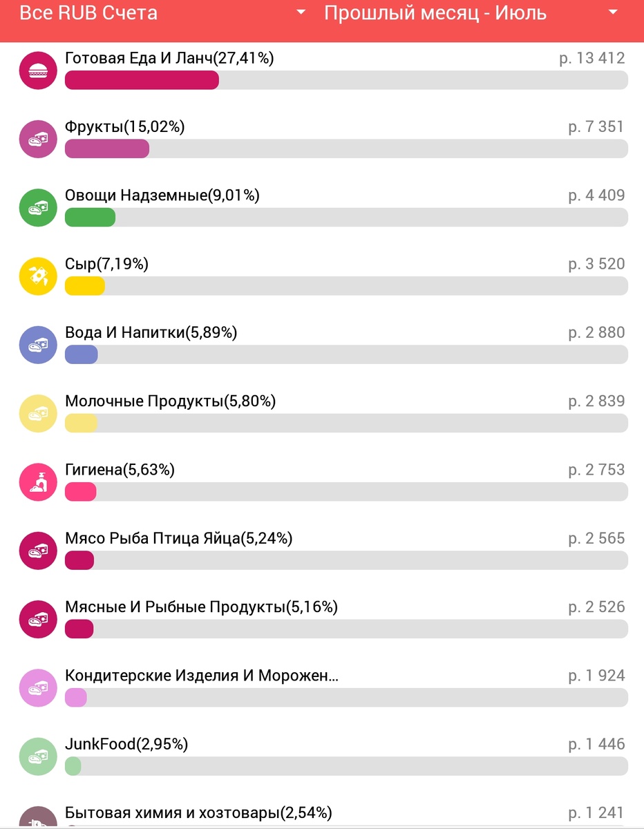Tap the light-green JunkFood icon

click(x=37, y=756)
